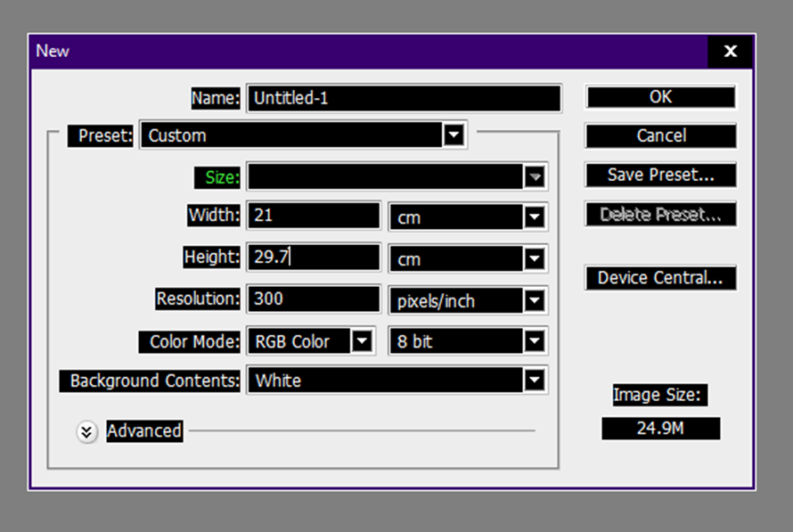Click the Resolution value field
The image size is (793, 532).
[x=314, y=299]
